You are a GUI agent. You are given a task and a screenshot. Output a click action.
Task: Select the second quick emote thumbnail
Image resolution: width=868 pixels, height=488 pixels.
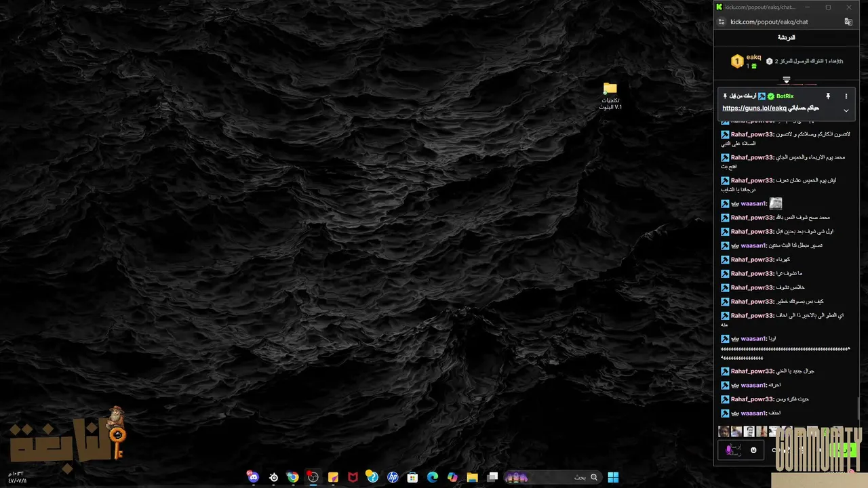[736, 432]
